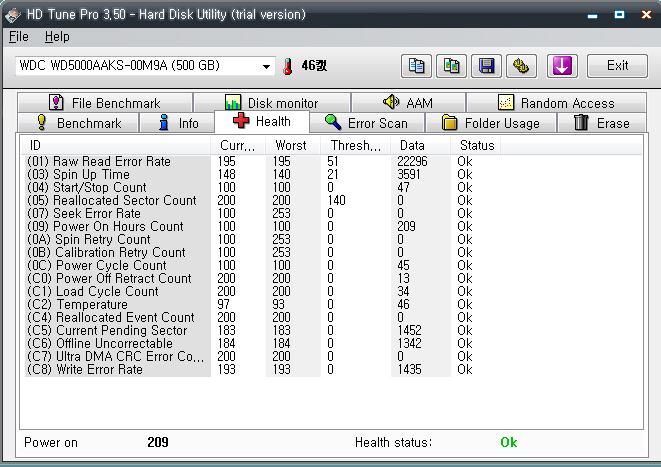Click the data value 1435
The height and width of the screenshot is (467, 661).
click(x=409, y=370)
